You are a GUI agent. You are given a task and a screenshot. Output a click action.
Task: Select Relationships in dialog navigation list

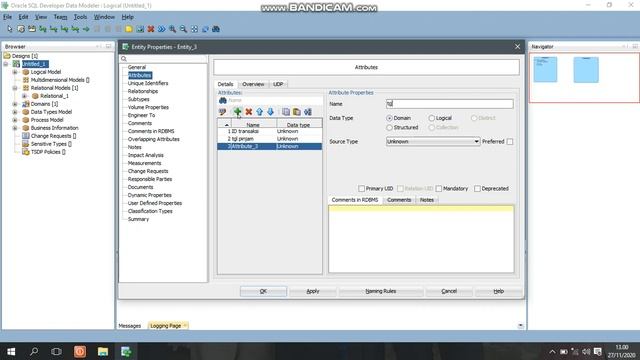143,91
